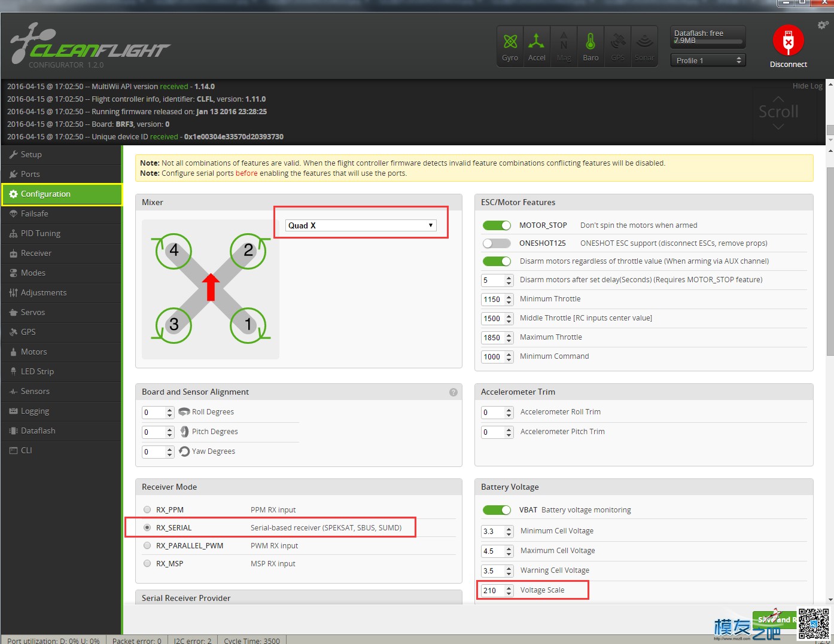Open the Motors tab
834x644 pixels.
tap(61, 352)
